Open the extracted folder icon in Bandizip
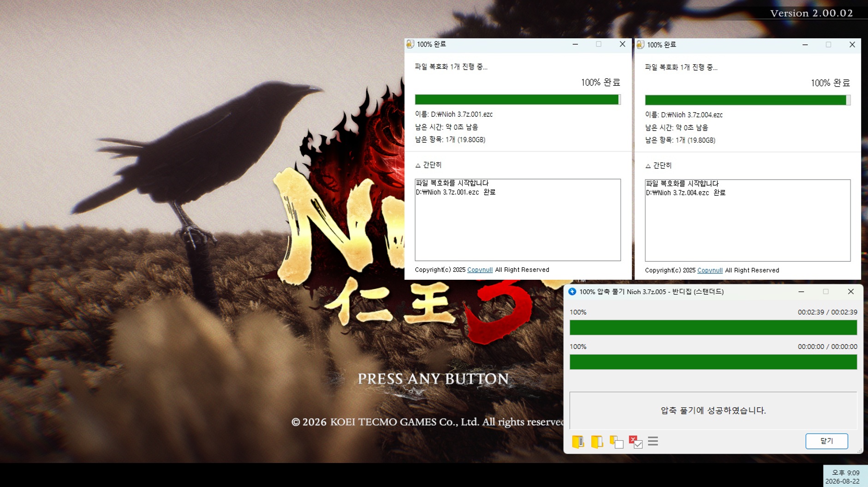Image resolution: width=868 pixels, height=487 pixels. [597, 442]
